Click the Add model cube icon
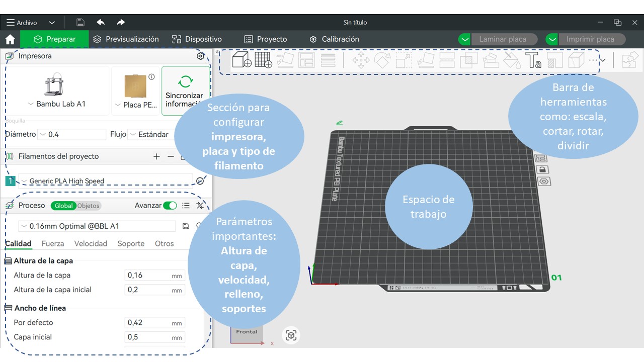The height and width of the screenshot is (362, 644). pos(242,60)
